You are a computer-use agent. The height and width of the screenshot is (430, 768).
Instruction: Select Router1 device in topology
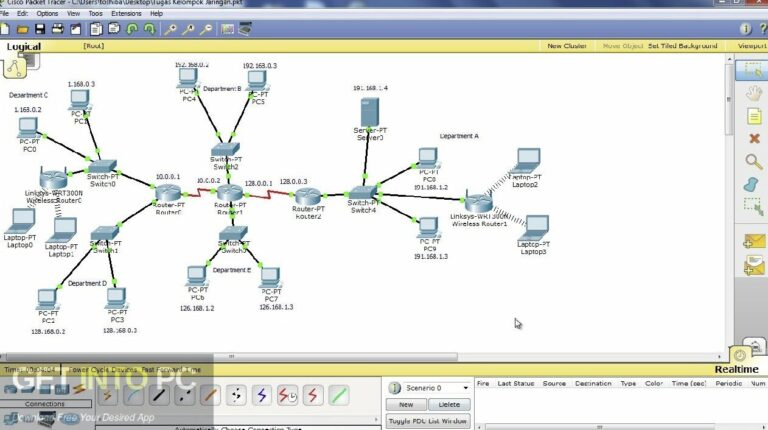tap(230, 193)
